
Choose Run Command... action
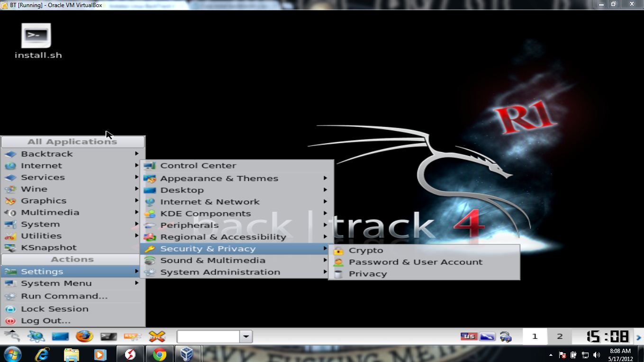click(x=73, y=296)
